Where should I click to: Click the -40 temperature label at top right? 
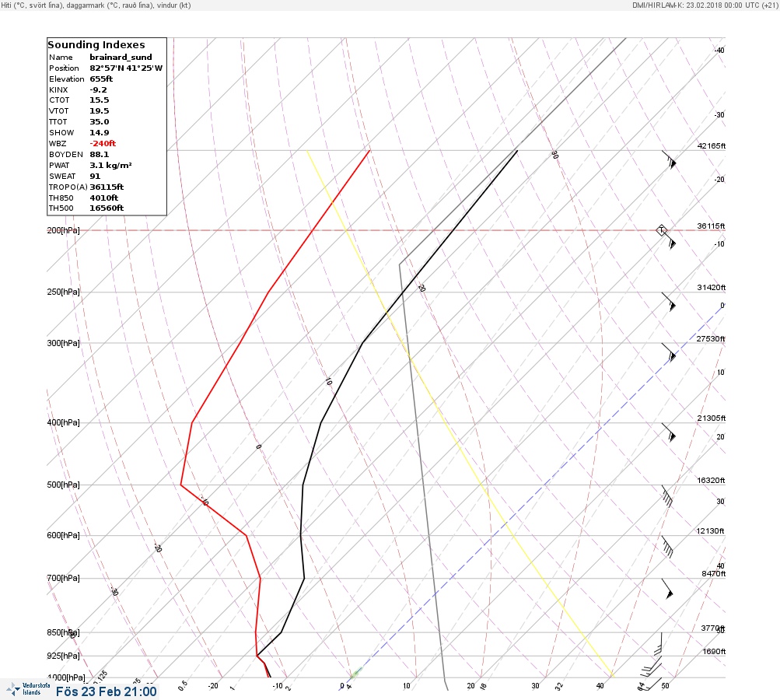(719, 51)
